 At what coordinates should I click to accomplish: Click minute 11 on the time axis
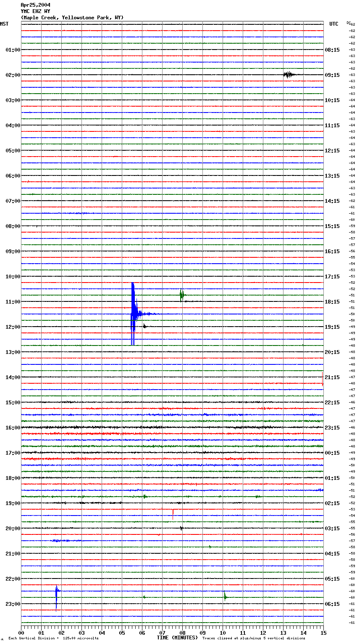[243, 633]
